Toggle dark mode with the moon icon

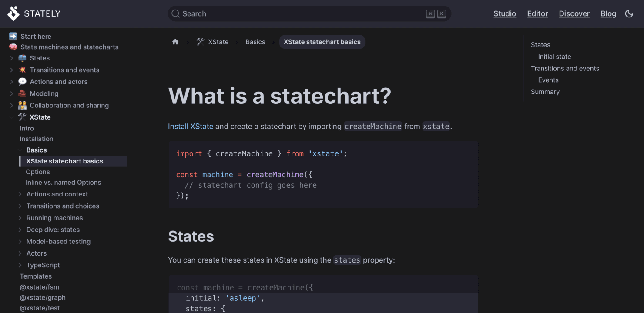tap(629, 13)
